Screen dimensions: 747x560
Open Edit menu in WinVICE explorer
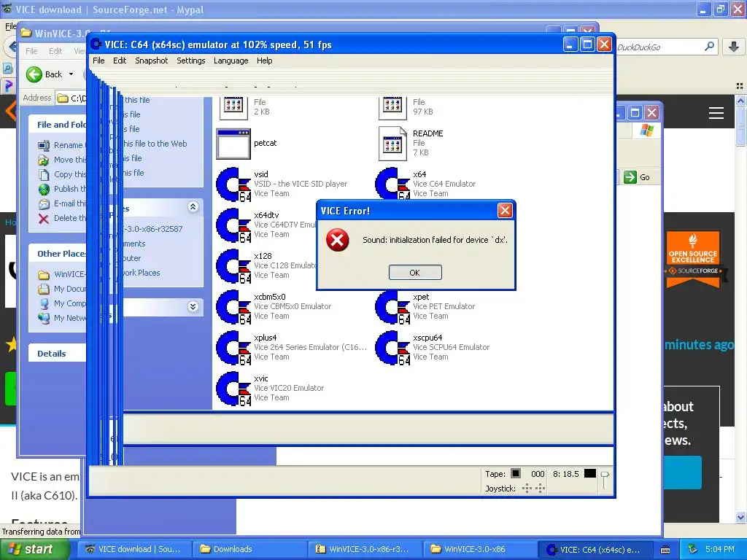55,51
